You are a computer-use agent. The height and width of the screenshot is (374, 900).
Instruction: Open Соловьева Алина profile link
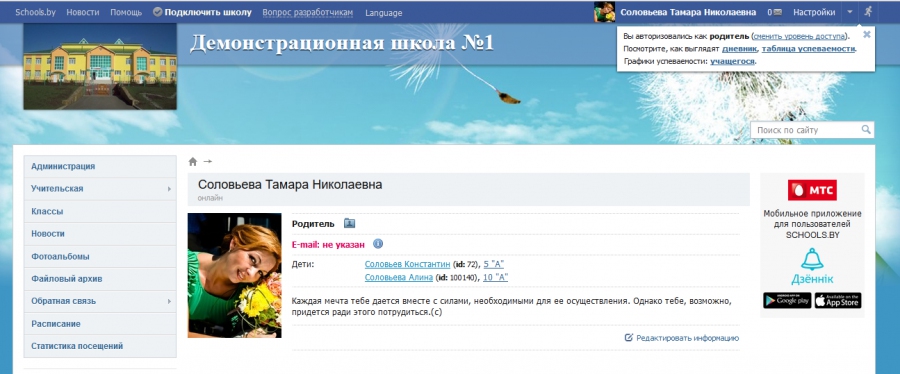coord(399,277)
